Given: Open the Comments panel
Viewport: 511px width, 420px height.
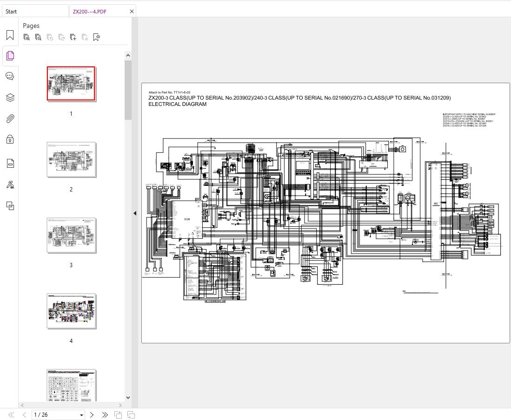Looking at the screenshot, I should [x=10, y=76].
